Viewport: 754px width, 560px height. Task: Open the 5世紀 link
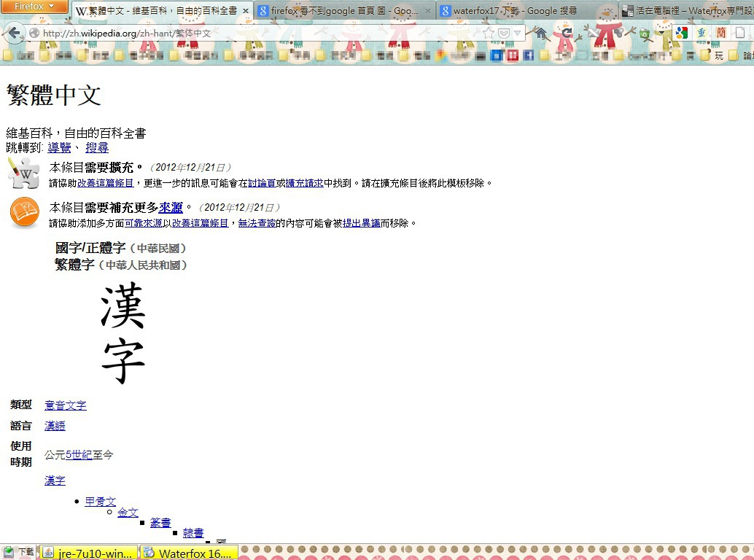[79, 455]
